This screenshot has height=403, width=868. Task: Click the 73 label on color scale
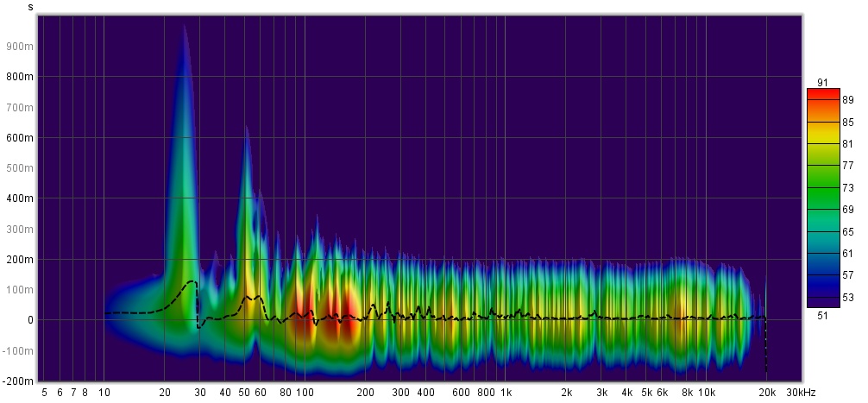(x=847, y=188)
